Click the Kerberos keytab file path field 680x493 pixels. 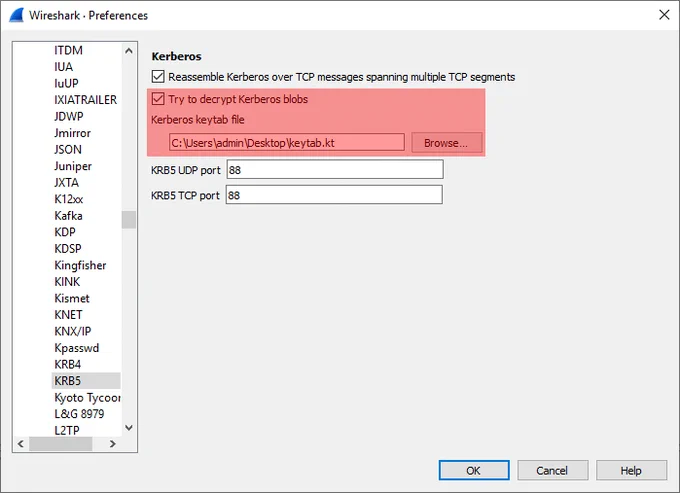click(287, 143)
